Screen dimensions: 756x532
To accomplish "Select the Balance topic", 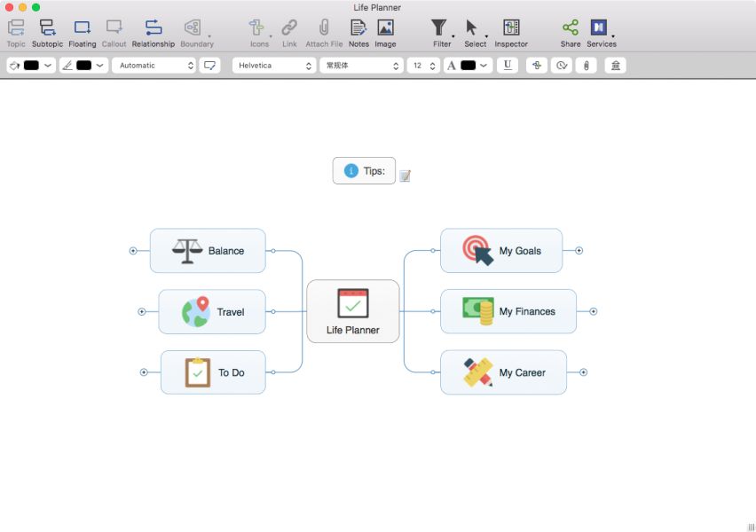I will coord(208,251).
